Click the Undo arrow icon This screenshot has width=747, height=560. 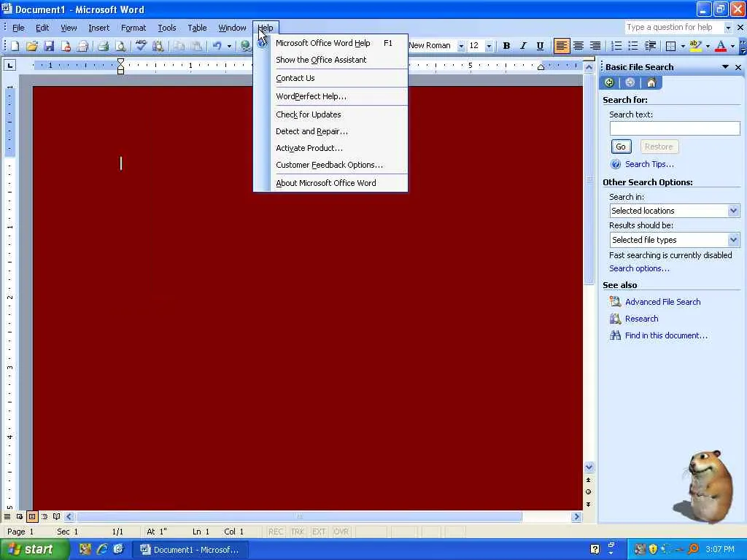tap(217, 46)
